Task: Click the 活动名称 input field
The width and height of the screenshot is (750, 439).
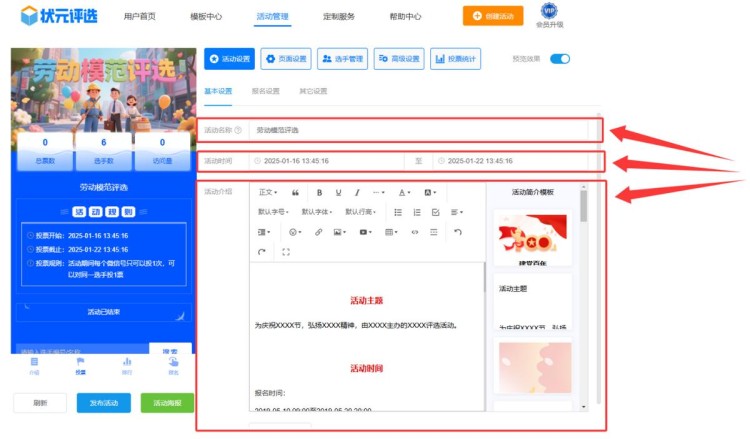Action: 420,130
